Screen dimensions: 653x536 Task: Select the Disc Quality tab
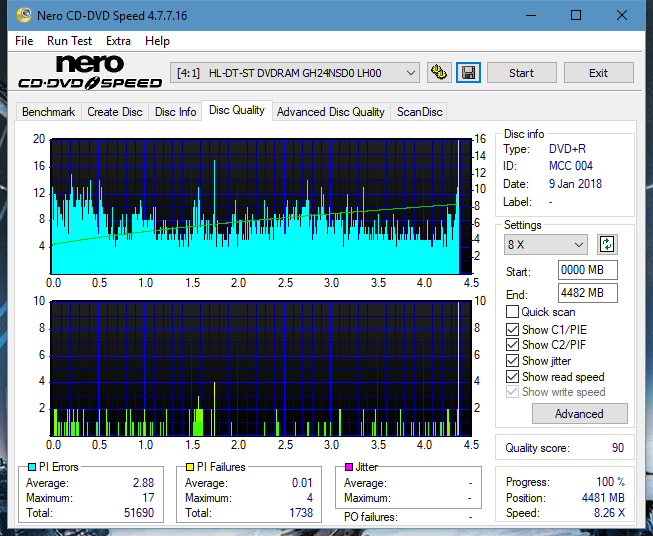click(x=237, y=110)
